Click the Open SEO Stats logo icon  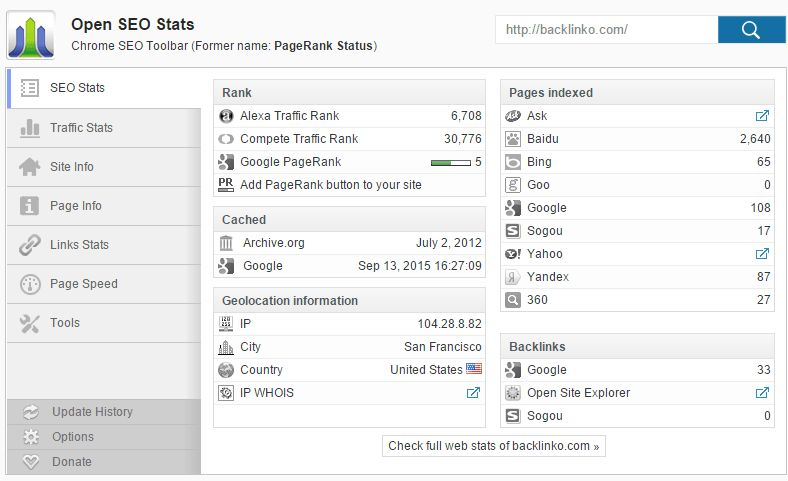[31, 35]
